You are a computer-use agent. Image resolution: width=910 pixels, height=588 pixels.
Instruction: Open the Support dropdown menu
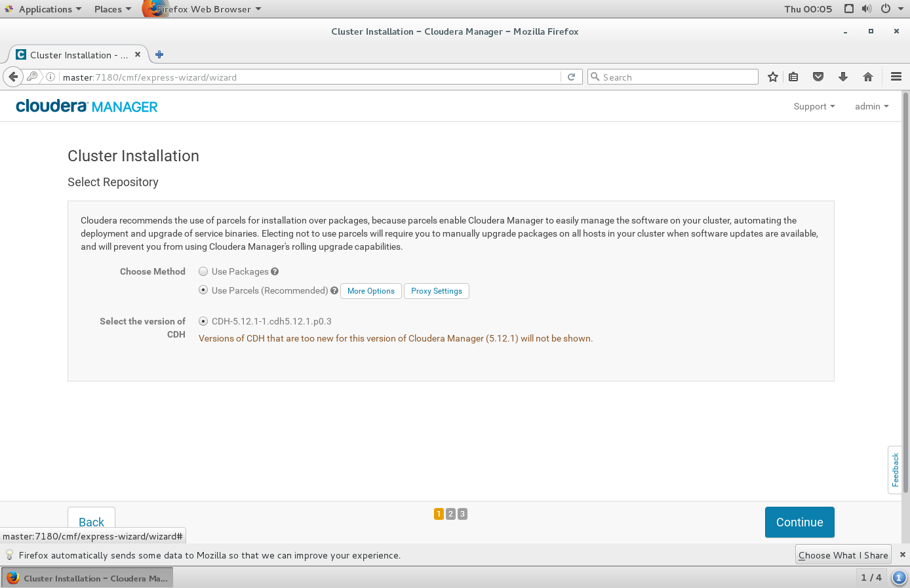pos(814,106)
